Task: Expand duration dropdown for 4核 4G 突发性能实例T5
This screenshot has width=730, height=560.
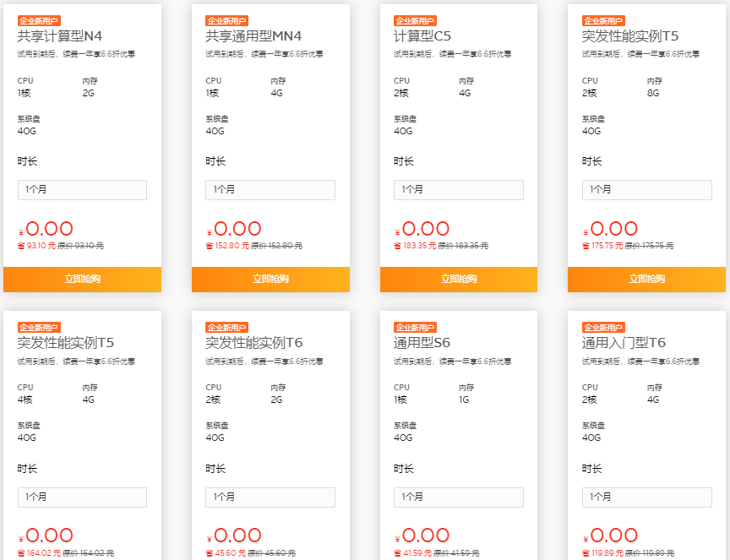Action: tap(82, 497)
